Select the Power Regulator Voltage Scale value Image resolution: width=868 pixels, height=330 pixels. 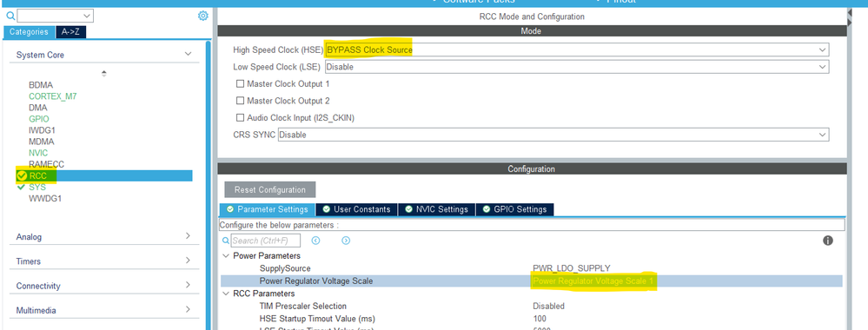pos(593,281)
